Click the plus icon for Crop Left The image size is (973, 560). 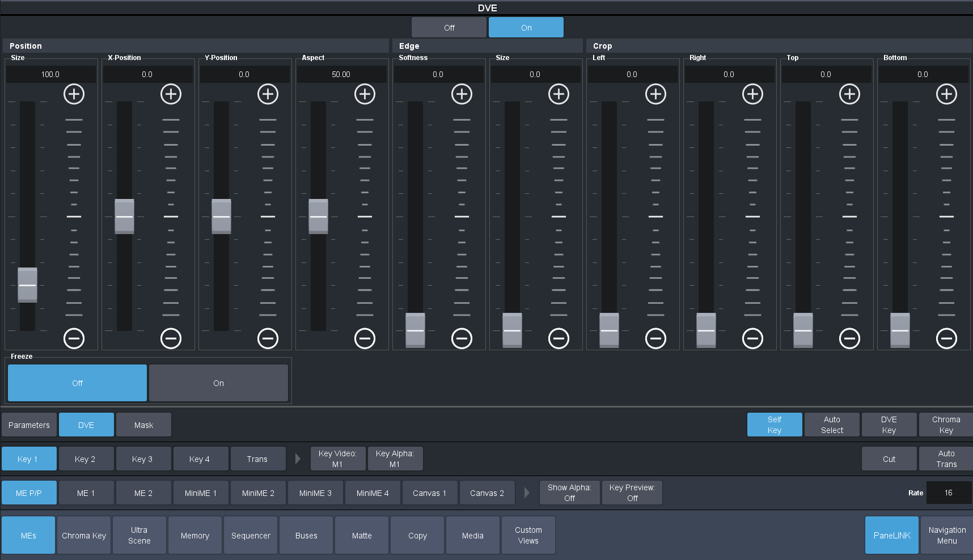coord(655,94)
